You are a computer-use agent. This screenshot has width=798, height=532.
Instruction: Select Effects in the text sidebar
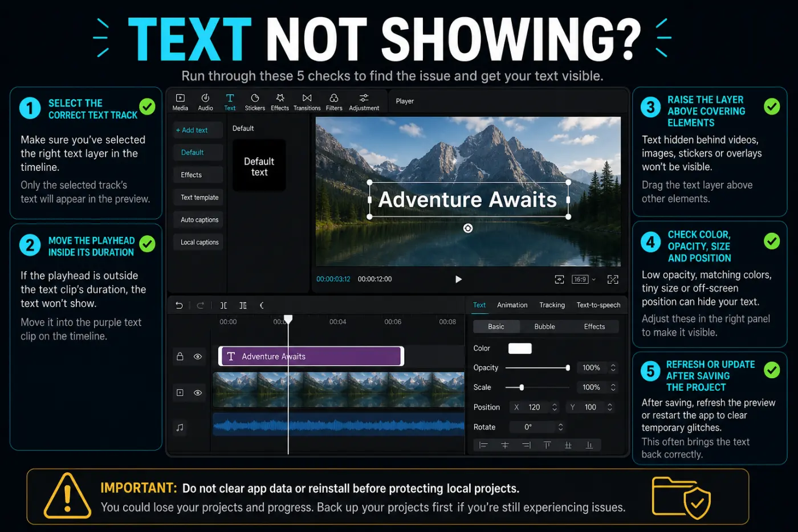click(x=198, y=175)
